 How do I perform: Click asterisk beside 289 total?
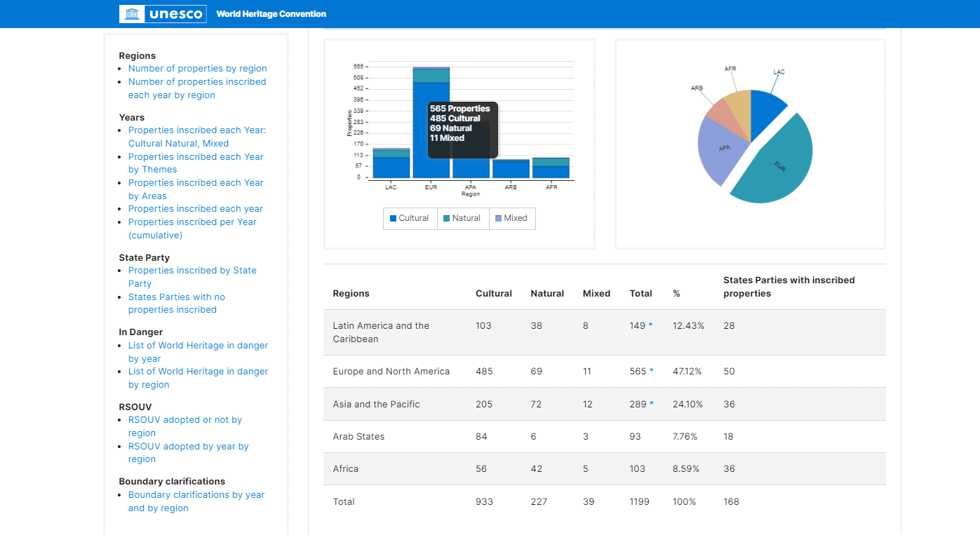pos(651,404)
